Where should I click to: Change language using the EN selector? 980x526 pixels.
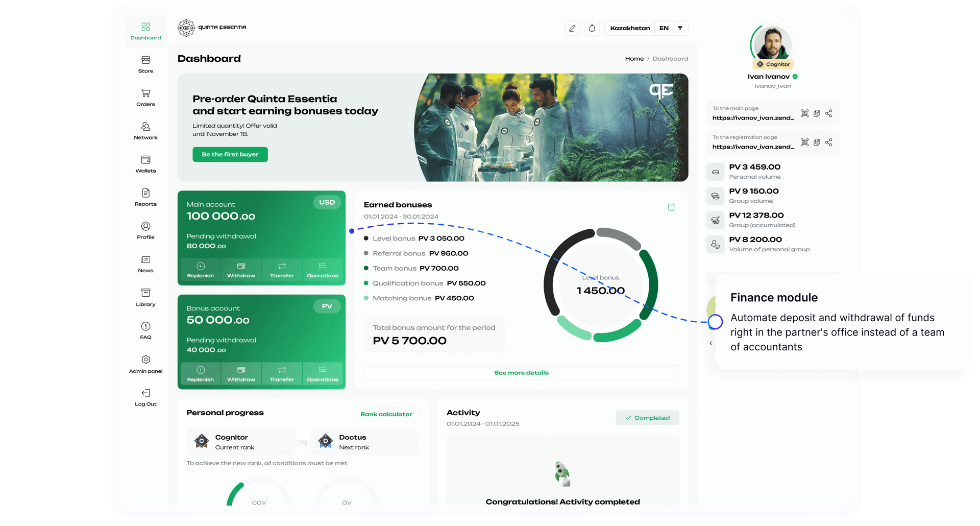pyautogui.click(x=664, y=28)
